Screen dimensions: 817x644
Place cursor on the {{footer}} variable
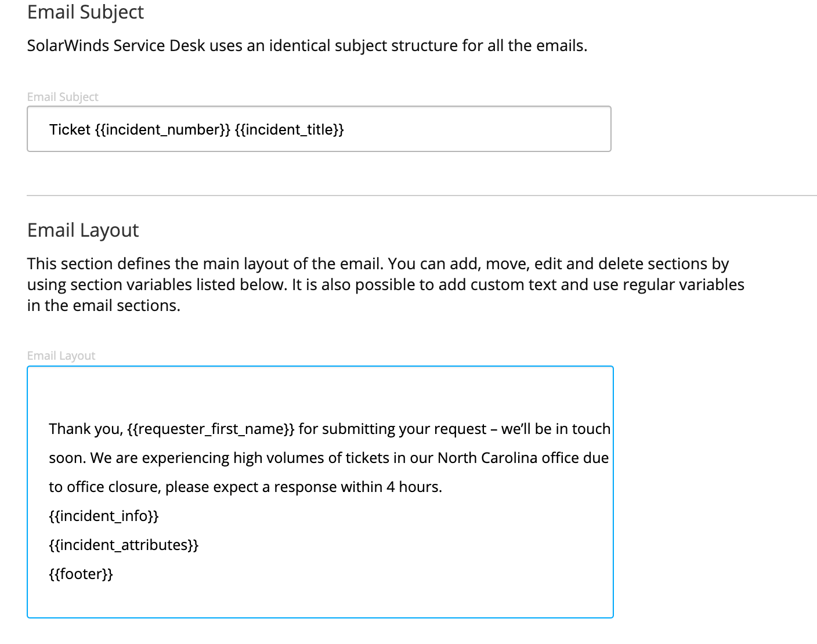81,574
